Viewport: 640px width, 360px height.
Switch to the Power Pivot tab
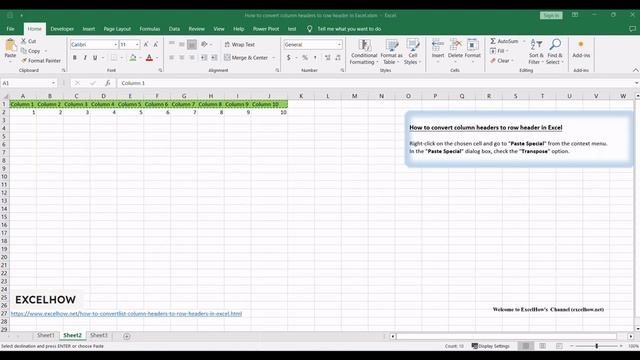(x=266, y=29)
